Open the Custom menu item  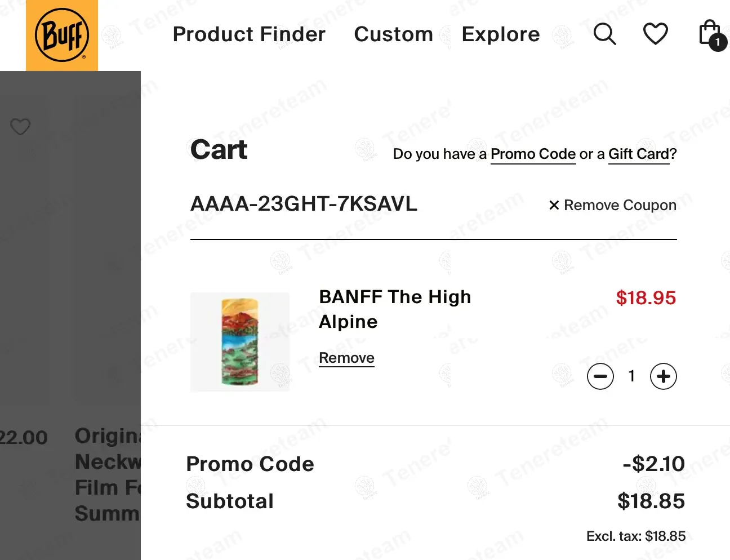pyautogui.click(x=393, y=34)
